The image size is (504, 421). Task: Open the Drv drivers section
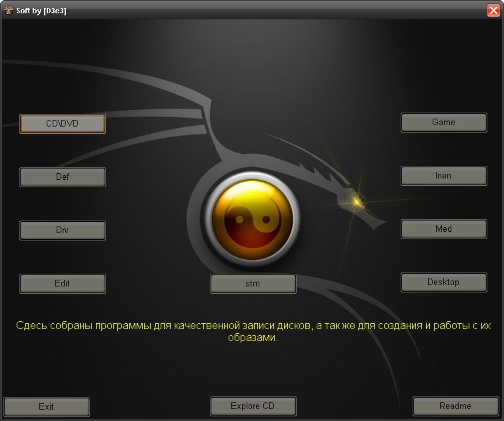(63, 230)
